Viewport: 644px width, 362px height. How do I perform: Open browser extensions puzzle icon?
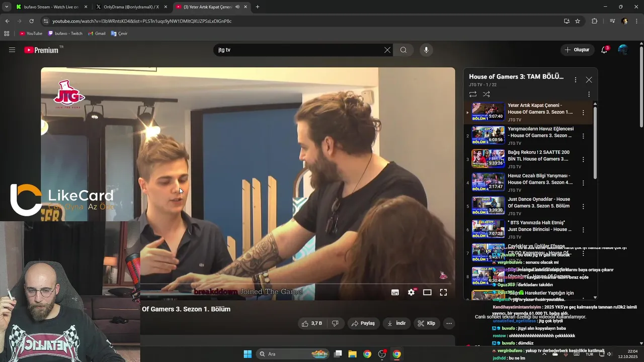pos(595,21)
